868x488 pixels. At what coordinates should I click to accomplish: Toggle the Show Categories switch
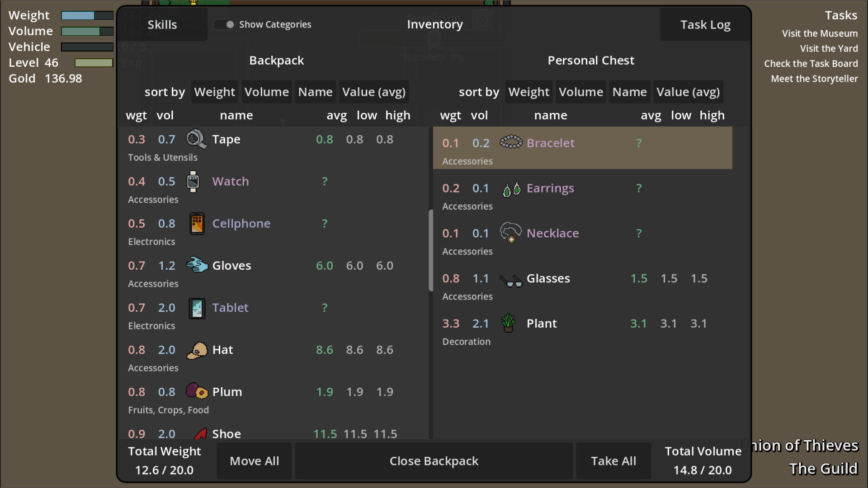(225, 24)
